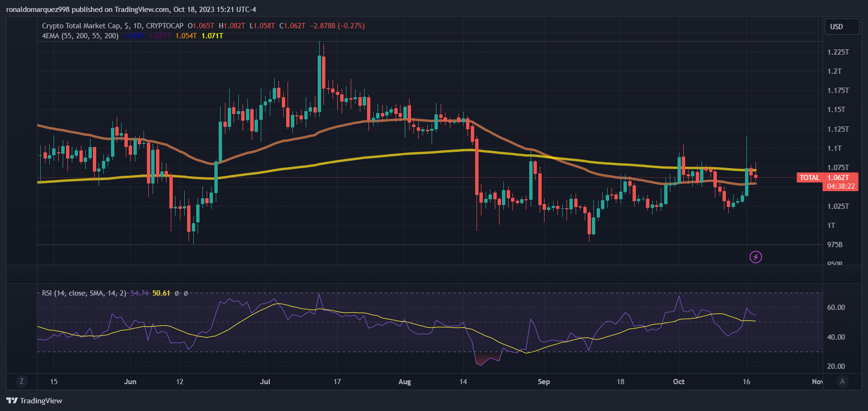The image size is (868, 411).
Task: Click the 14 date label on time axis
Action: point(463,382)
